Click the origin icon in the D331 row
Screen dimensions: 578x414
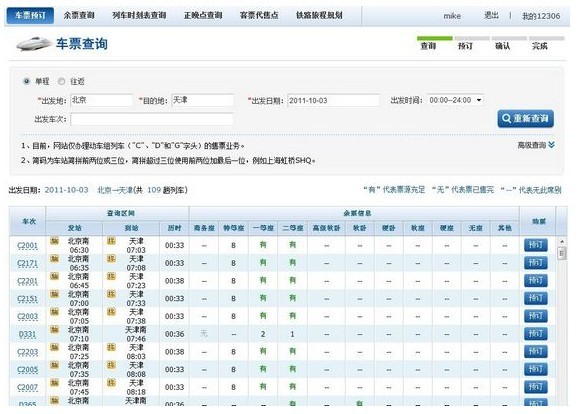coord(55,329)
